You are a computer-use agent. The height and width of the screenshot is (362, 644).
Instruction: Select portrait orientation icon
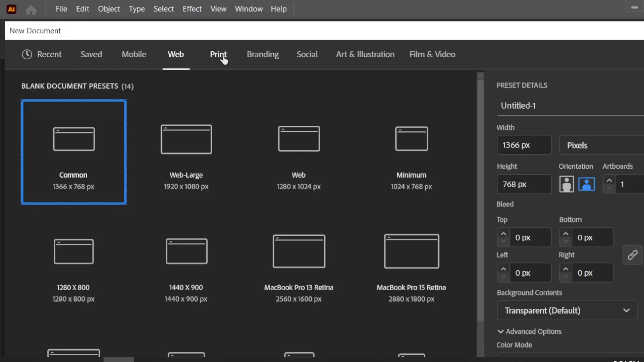coord(567,184)
